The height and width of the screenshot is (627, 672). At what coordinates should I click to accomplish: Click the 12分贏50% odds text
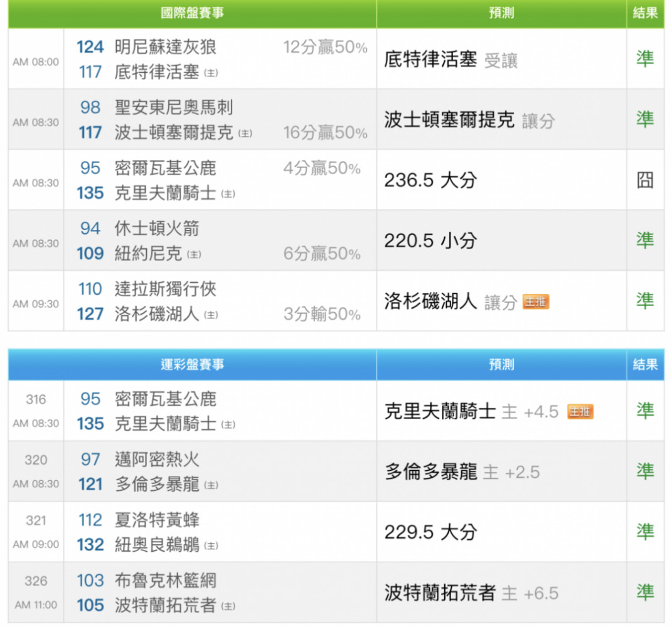coord(325,47)
